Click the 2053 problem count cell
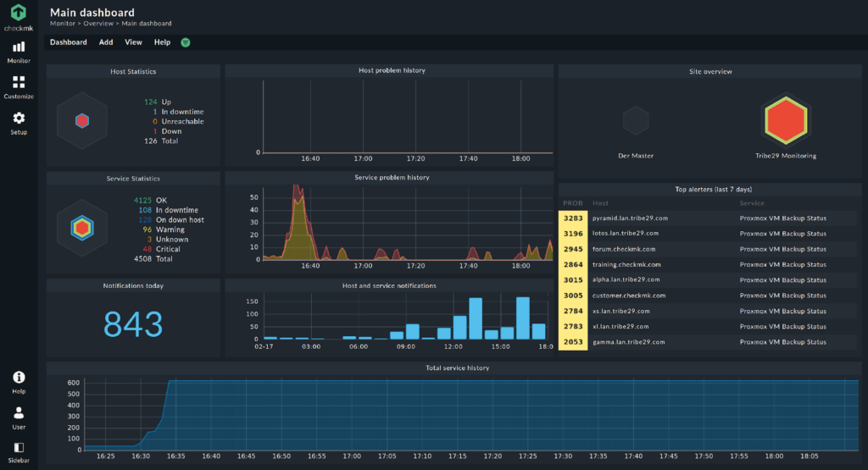This screenshot has height=470, width=868. [573, 342]
